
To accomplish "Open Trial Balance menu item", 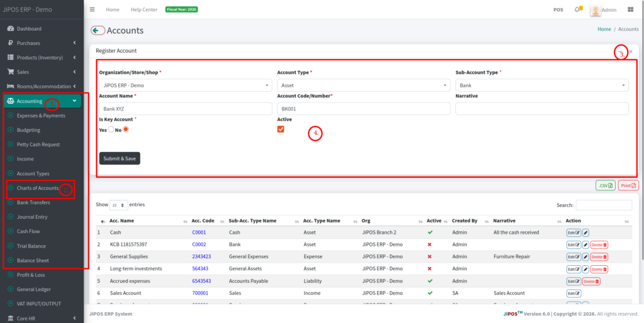I will (31, 246).
